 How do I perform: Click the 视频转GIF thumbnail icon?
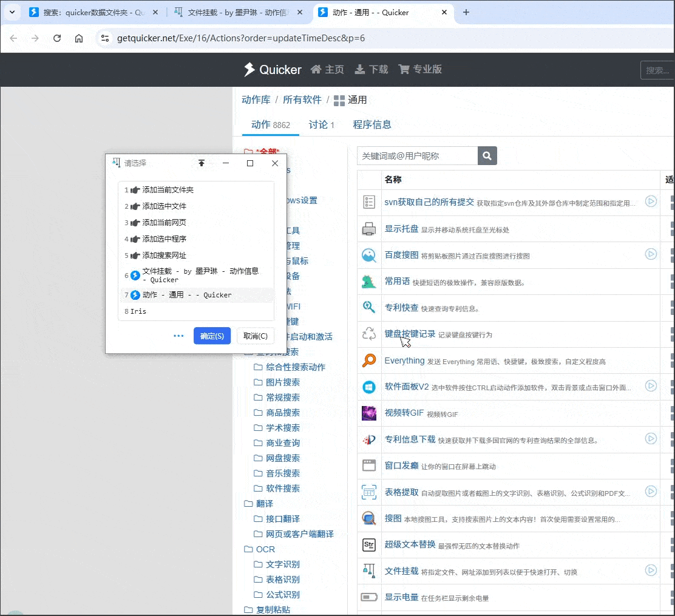tap(369, 413)
